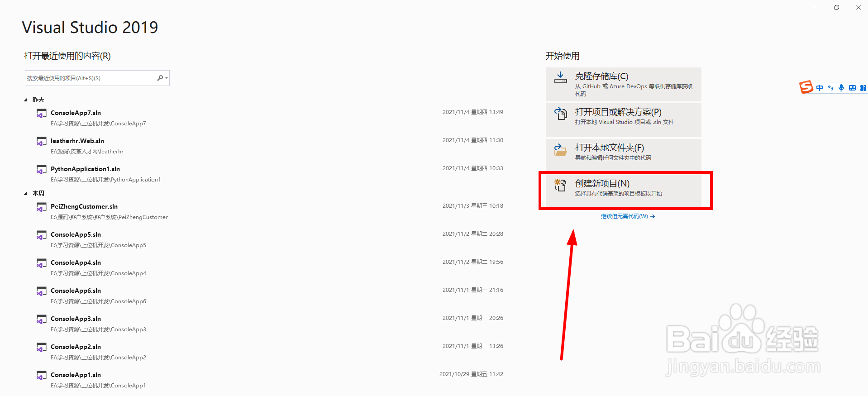Click the ConsoleApp6.sln solution icon
The image size is (868, 396).
[x=41, y=291]
